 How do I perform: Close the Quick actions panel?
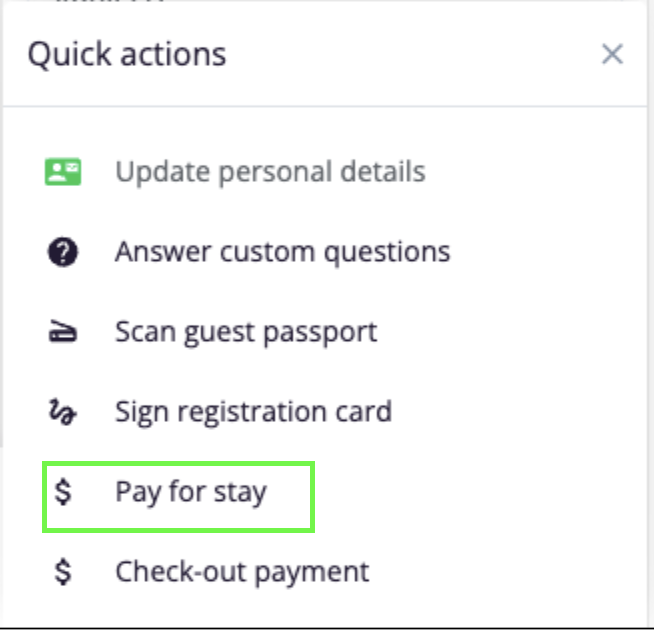[x=612, y=54]
